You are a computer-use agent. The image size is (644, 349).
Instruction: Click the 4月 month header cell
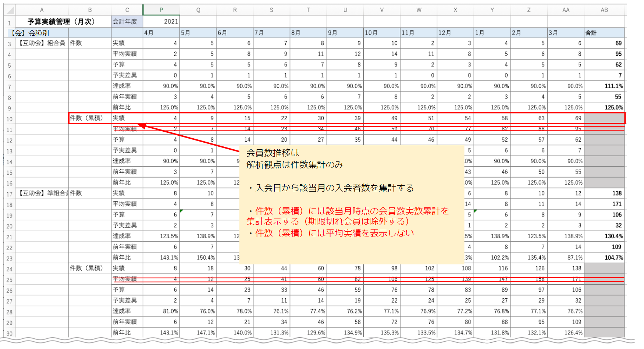161,33
